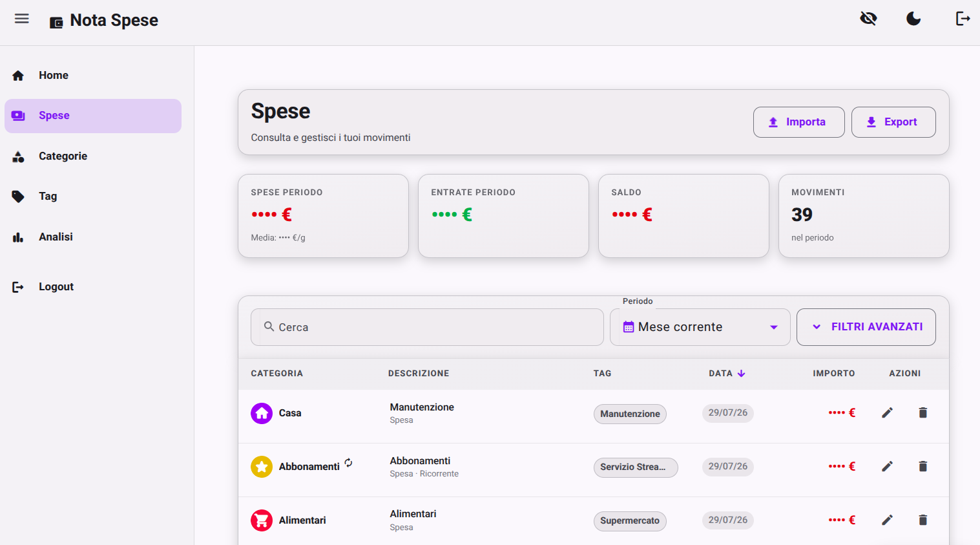Viewport: 980px width, 545px height.
Task: Edit the Abbonamenti expense row
Action: click(x=888, y=466)
